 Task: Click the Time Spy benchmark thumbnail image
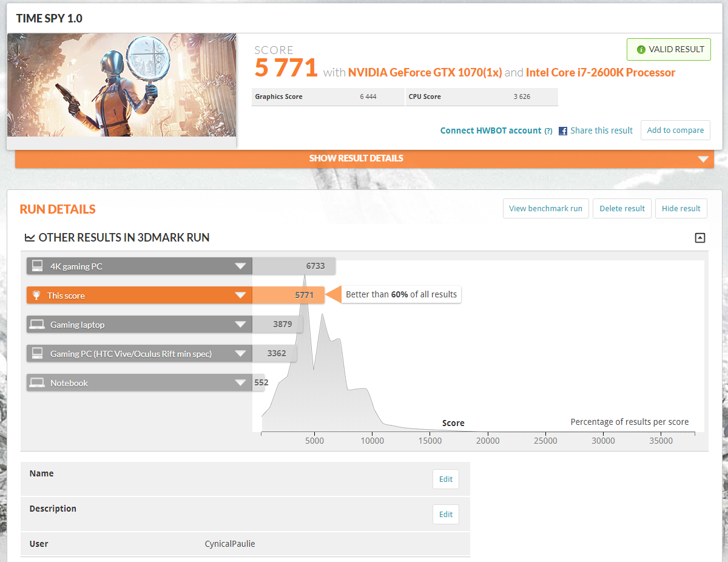click(122, 85)
